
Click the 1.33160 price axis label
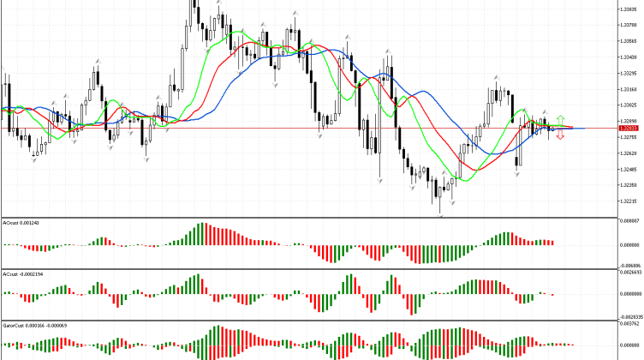point(628,88)
